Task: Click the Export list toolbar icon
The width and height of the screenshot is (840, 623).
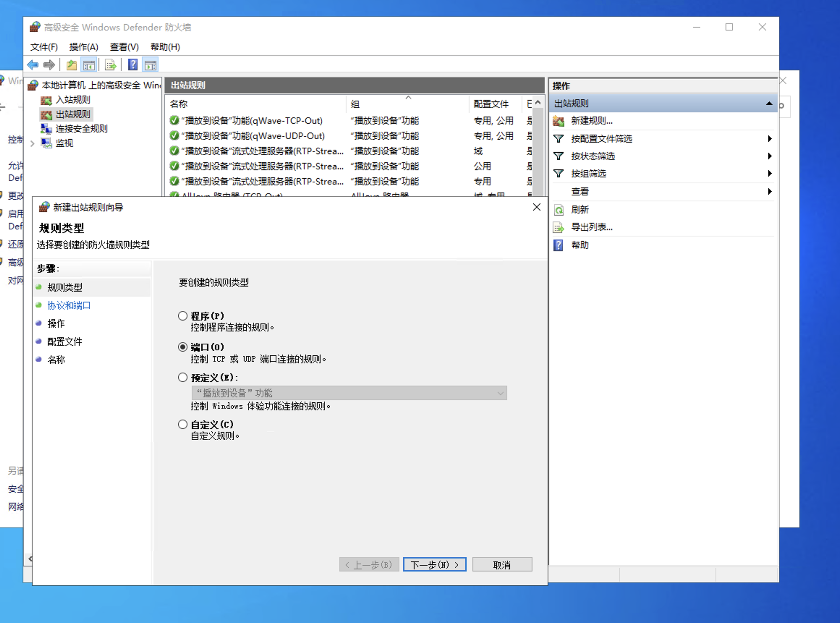Action: pos(111,65)
